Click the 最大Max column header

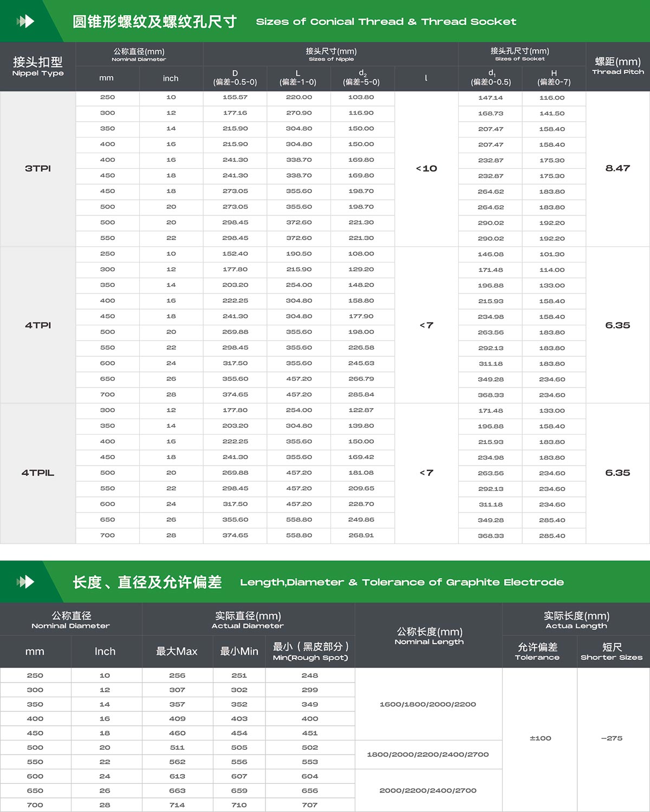coord(177,651)
